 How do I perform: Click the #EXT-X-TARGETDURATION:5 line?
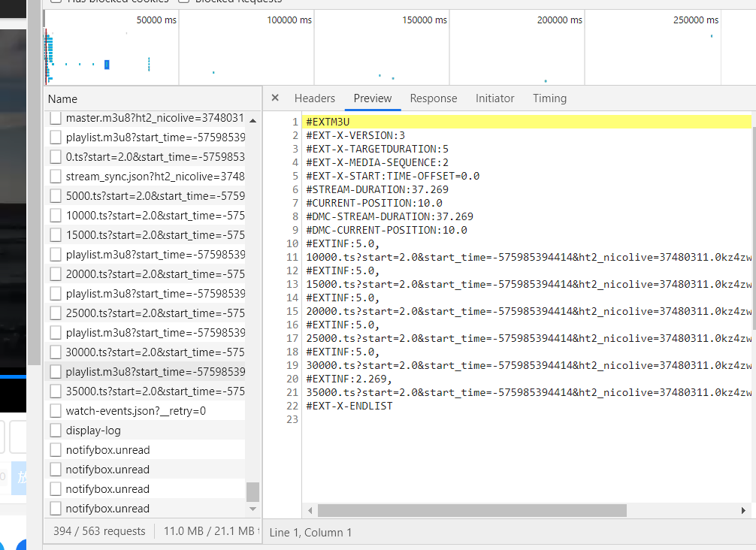(377, 149)
